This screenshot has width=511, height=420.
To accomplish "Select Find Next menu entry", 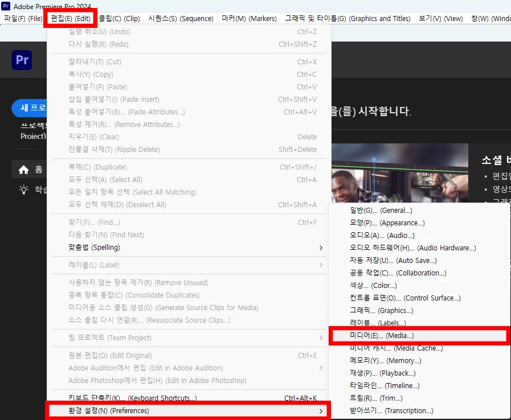I will (189, 234).
